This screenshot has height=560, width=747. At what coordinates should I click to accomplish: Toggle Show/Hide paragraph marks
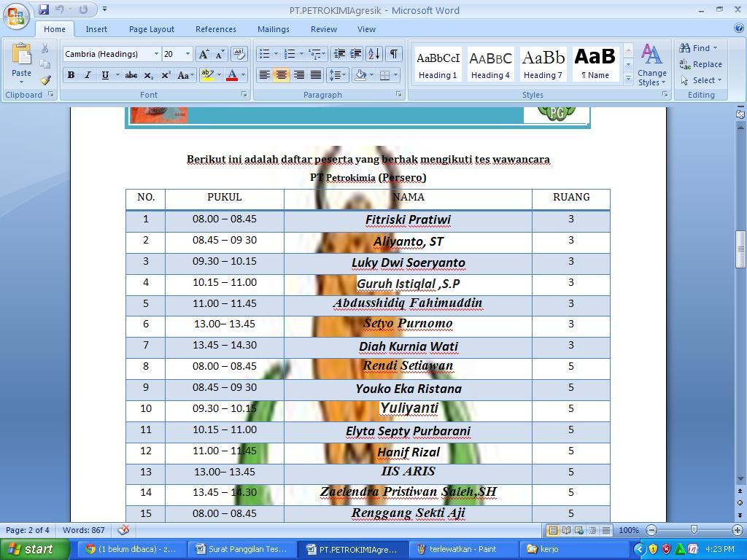click(393, 54)
